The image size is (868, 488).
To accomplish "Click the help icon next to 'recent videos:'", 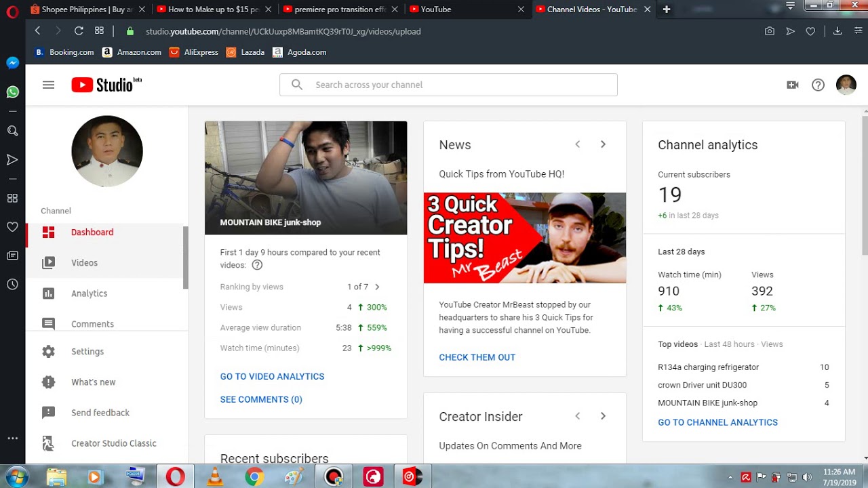I will click(x=257, y=265).
